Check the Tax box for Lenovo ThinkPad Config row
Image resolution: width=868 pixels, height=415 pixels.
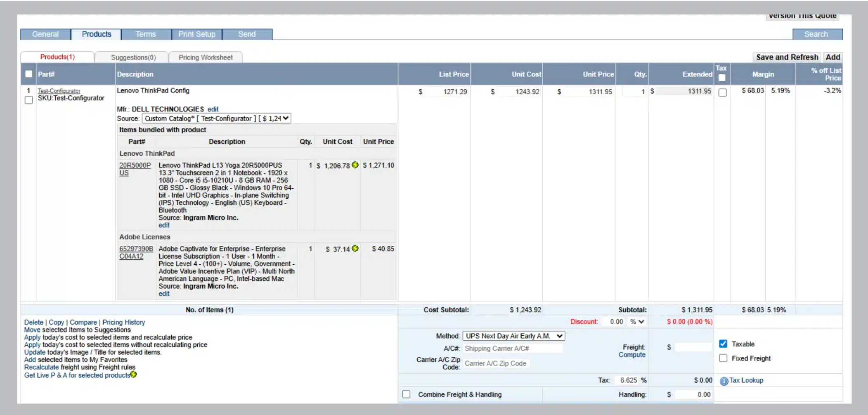(x=723, y=92)
